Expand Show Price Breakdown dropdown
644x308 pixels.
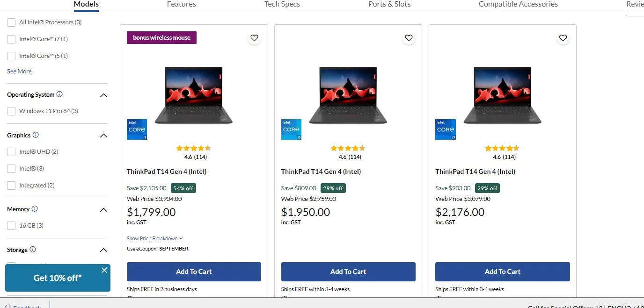click(154, 238)
